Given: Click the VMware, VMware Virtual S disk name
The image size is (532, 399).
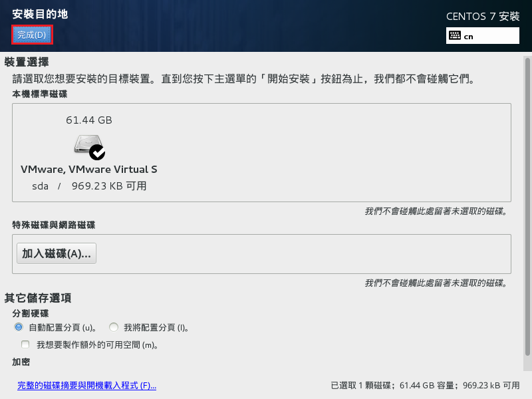Looking at the screenshot, I should 89,170.
